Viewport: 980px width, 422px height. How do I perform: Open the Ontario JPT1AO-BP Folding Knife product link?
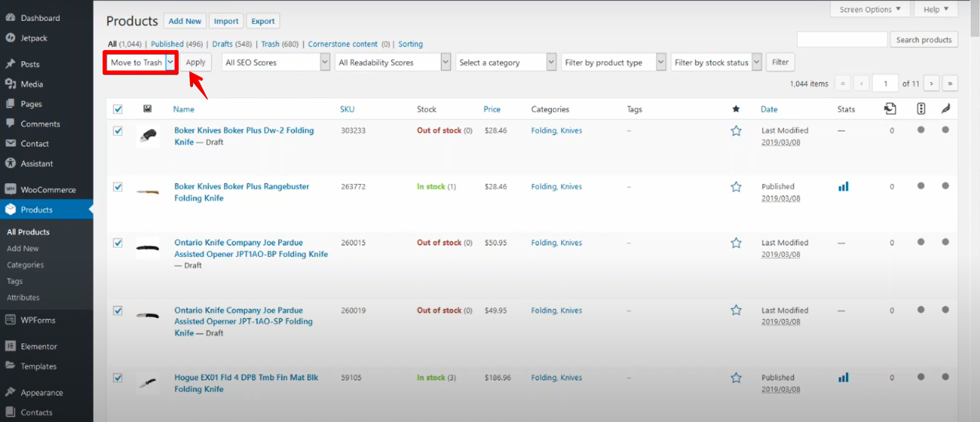point(251,248)
